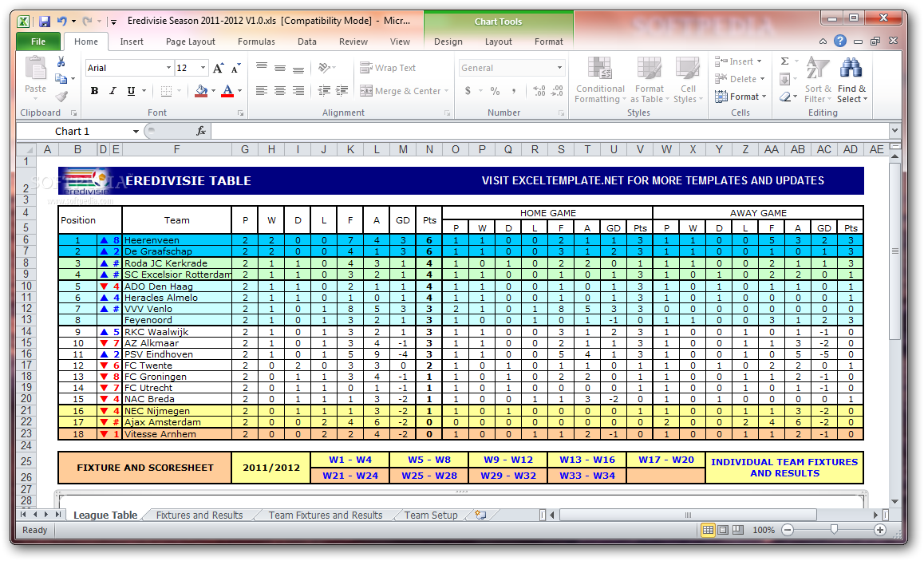The width and height of the screenshot is (924, 561).
Task: Apply the Fill Color bucket
Action: coord(202,91)
